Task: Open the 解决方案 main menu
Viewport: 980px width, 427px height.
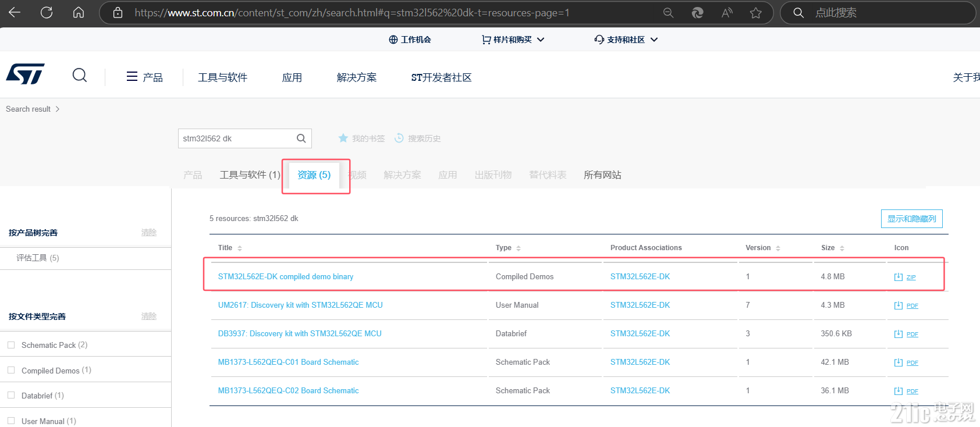Action: click(x=357, y=77)
